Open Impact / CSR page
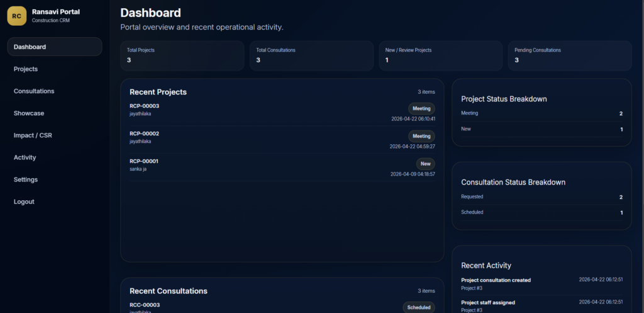 [x=33, y=135]
